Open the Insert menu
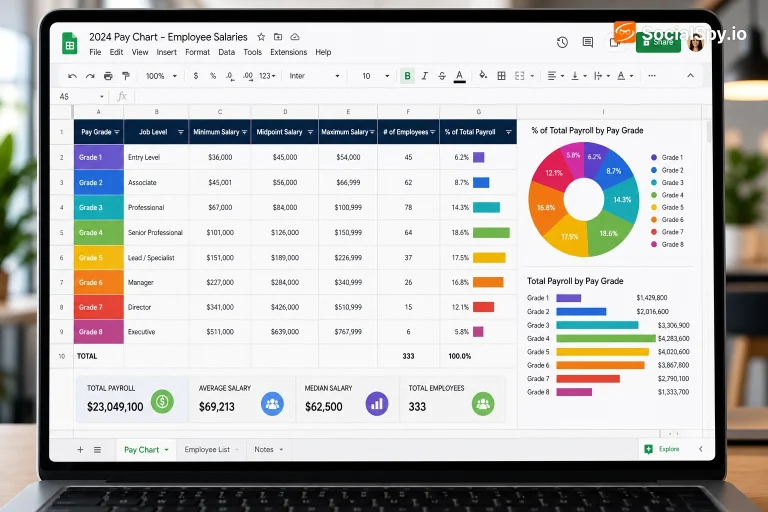 (167, 52)
